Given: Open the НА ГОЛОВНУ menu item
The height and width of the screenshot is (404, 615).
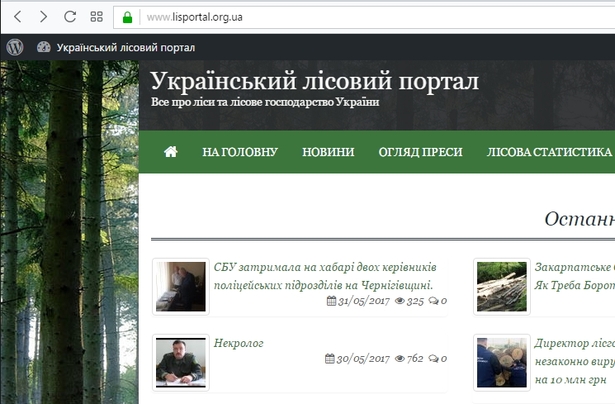Looking at the screenshot, I should [240, 152].
